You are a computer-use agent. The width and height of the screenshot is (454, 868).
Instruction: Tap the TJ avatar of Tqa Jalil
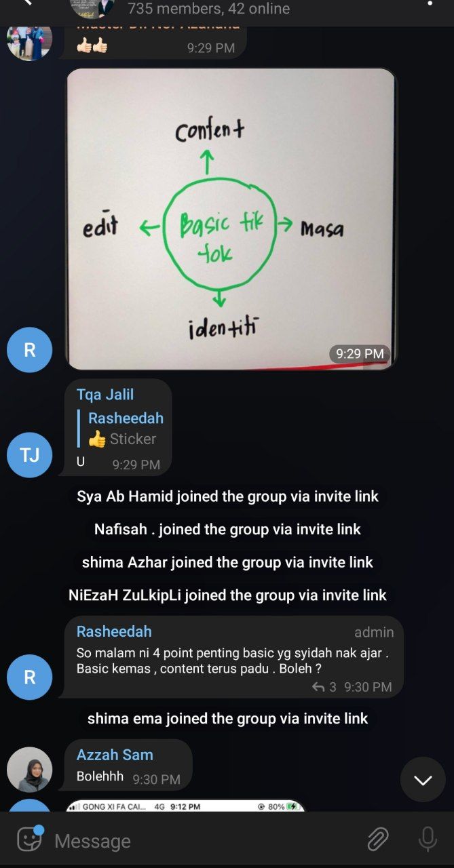(x=29, y=454)
